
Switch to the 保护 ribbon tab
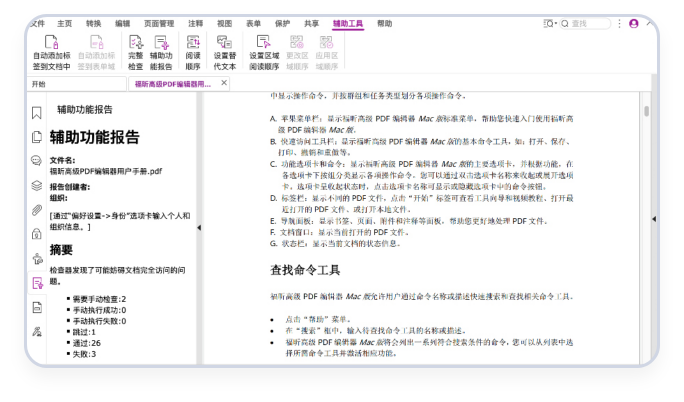coord(283,24)
